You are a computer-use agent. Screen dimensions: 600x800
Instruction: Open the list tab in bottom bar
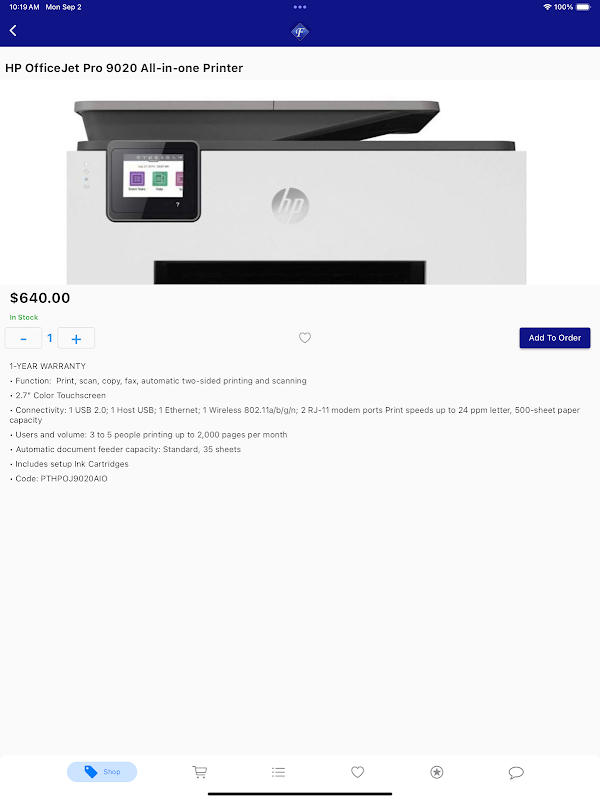point(278,772)
